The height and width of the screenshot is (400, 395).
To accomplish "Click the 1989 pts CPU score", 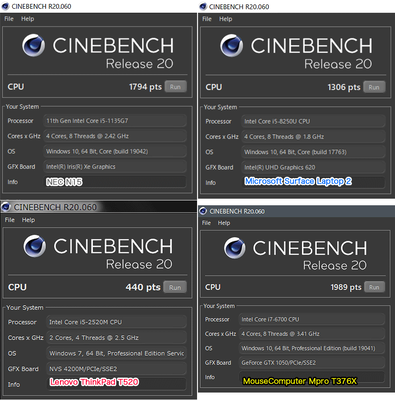I will click(x=346, y=287).
